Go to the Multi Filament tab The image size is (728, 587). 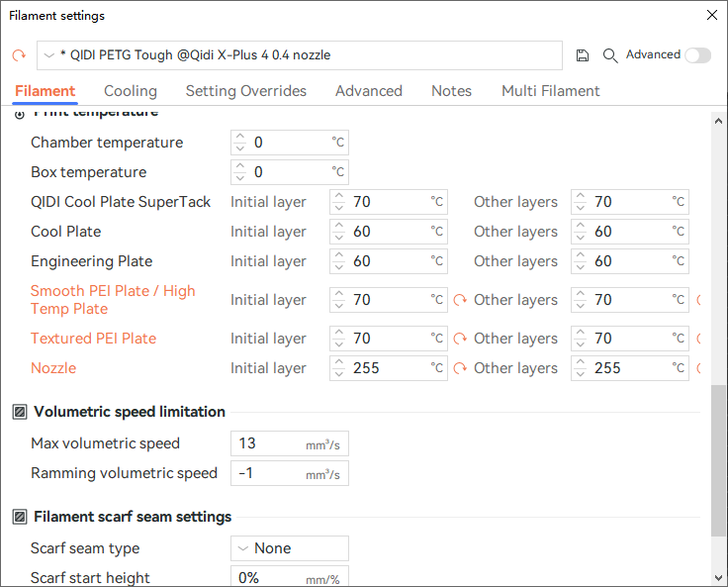click(550, 91)
